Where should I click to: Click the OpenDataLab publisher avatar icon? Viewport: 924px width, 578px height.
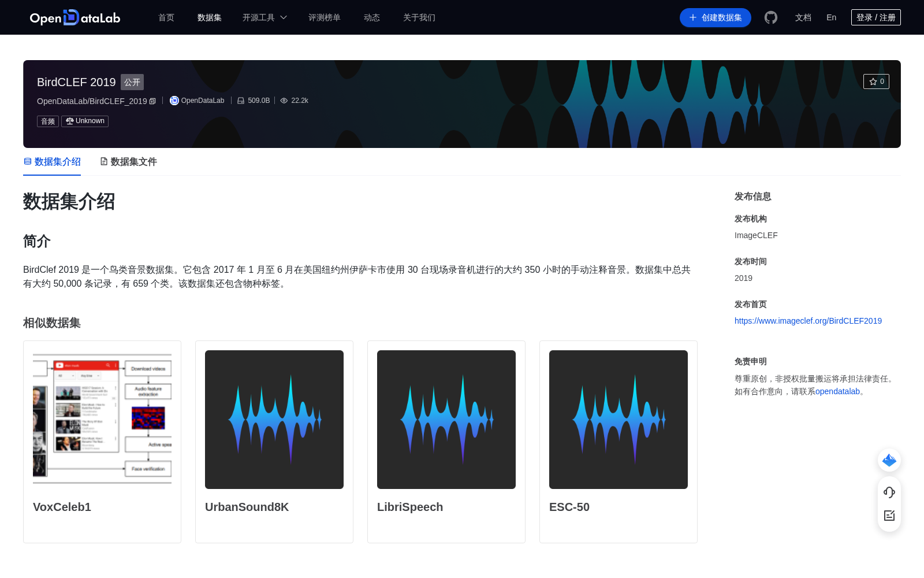click(x=174, y=101)
